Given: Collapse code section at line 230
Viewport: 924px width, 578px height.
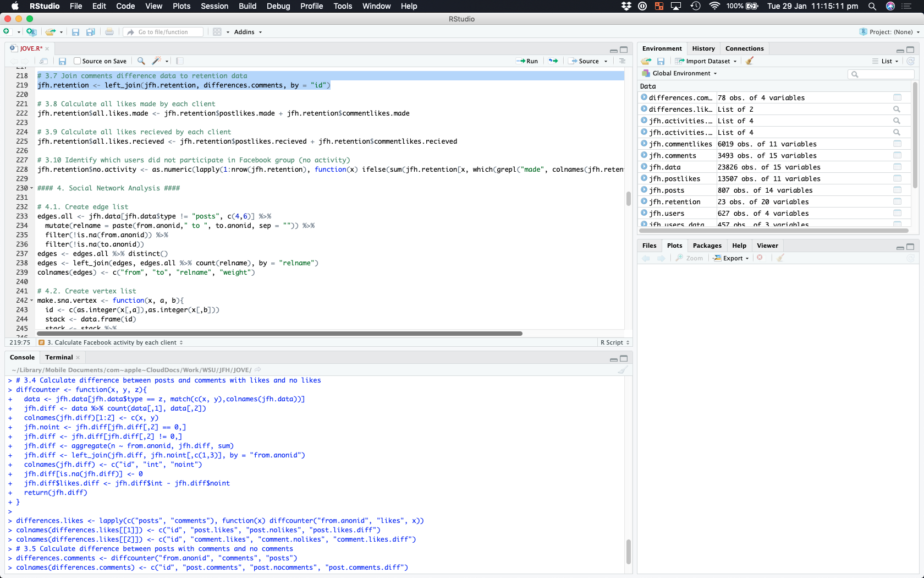Looking at the screenshot, I should click(31, 188).
